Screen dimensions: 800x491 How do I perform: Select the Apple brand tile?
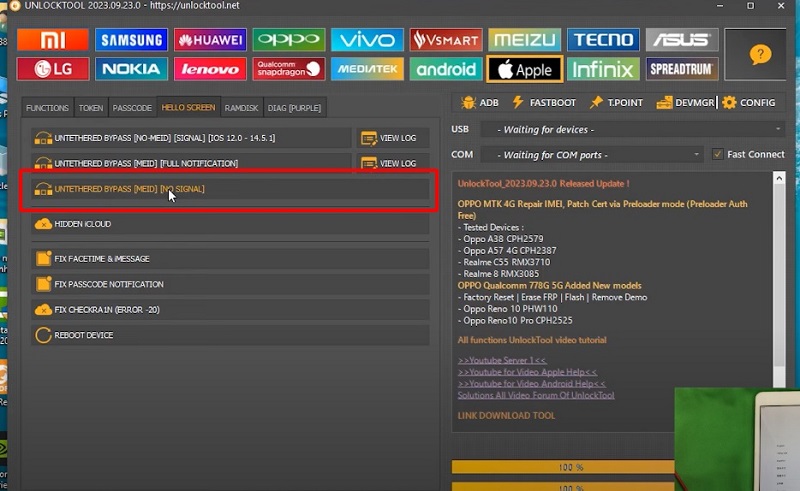pyautogui.click(x=524, y=69)
